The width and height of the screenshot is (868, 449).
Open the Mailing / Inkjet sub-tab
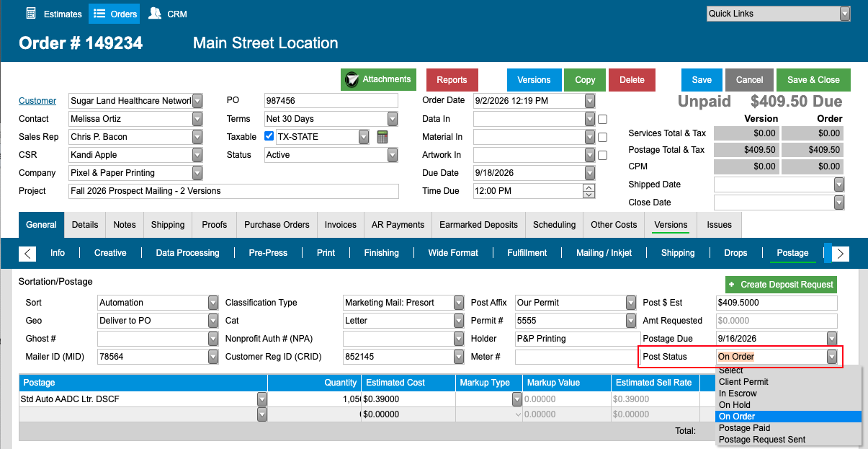point(605,253)
